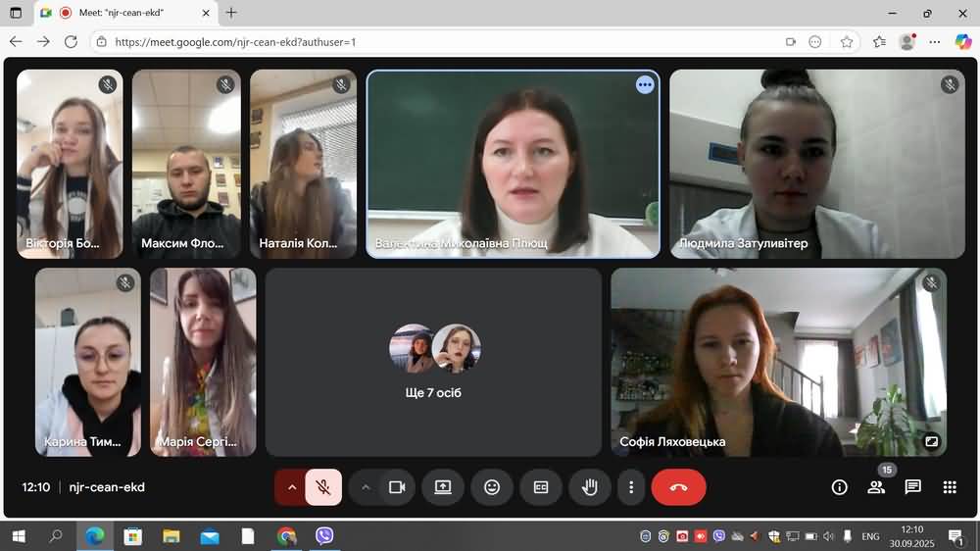
Task: Select the Meet "njr-cean-ekd" browser tab
Action: point(122,13)
